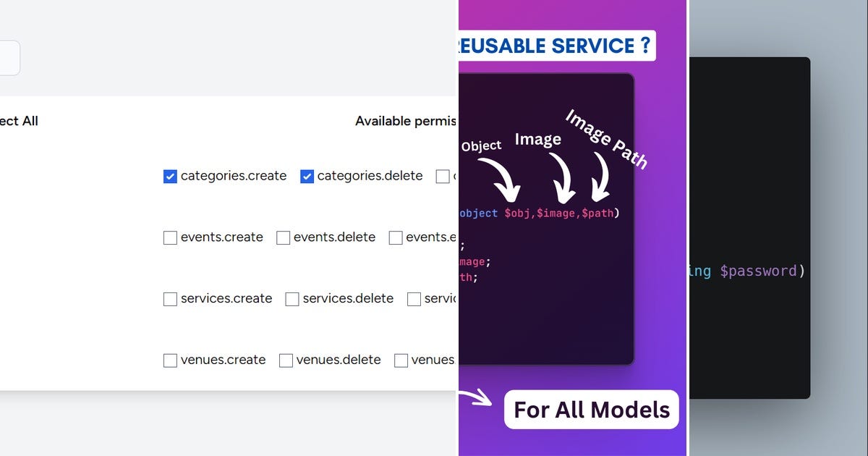The image size is (868, 456).
Task: Enable the events.delete permission
Action: (x=283, y=237)
